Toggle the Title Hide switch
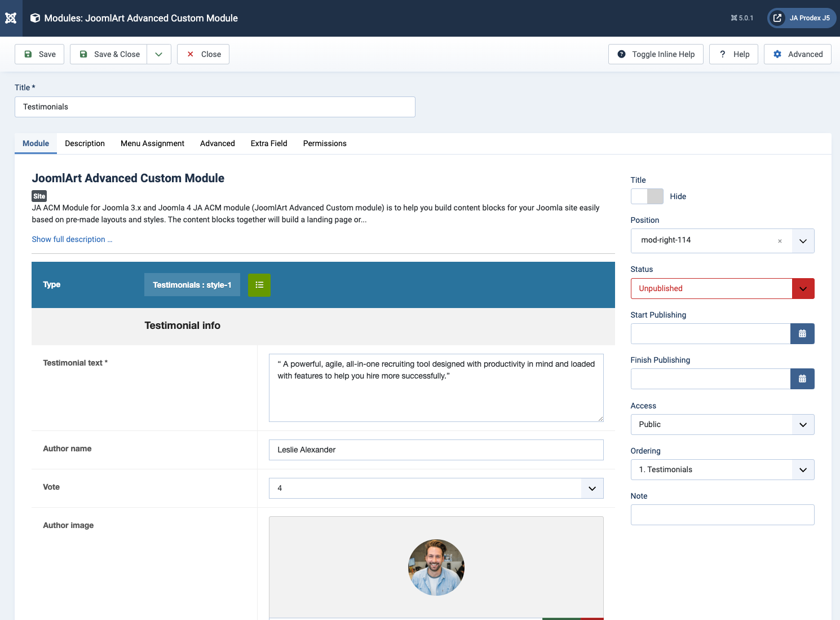The height and width of the screenshot is (620, 840). [647, 196]
